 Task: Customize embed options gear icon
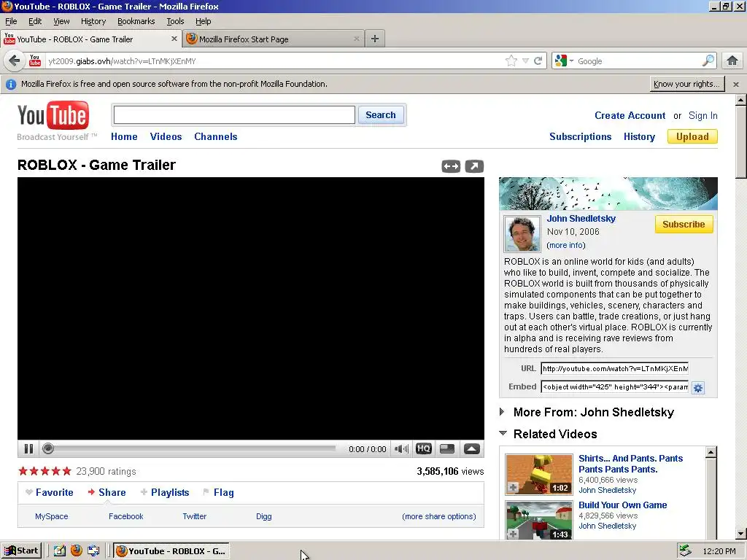(698, 388)
